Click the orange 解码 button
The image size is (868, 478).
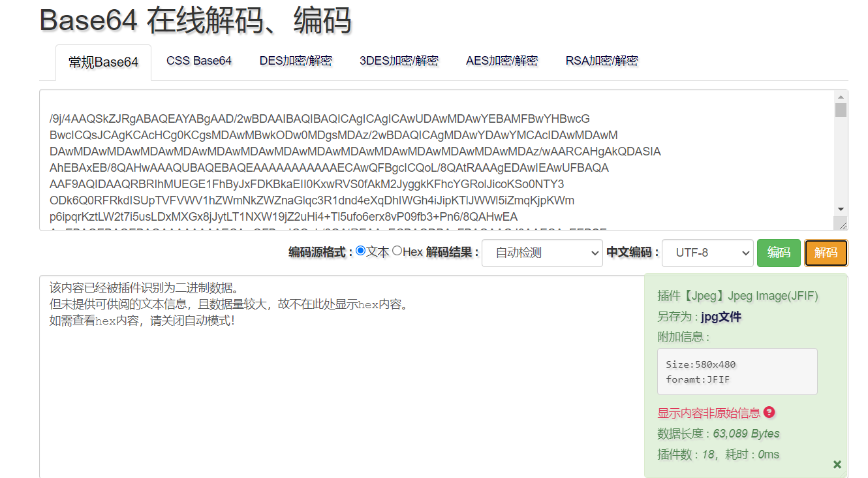pyautogui.click(x=826, y=253)
